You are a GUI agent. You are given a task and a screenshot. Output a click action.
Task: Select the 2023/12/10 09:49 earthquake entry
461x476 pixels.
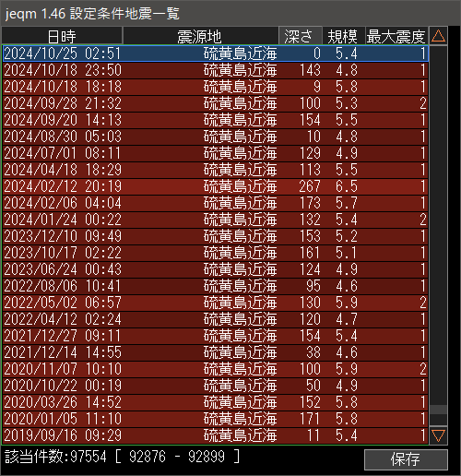pos(216,236)
